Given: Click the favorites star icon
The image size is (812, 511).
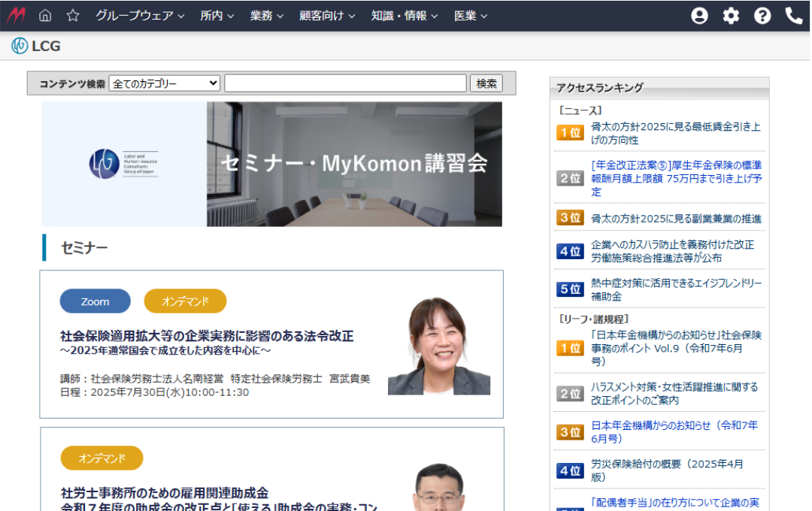Looking at the screenshot, I should 73,16.
